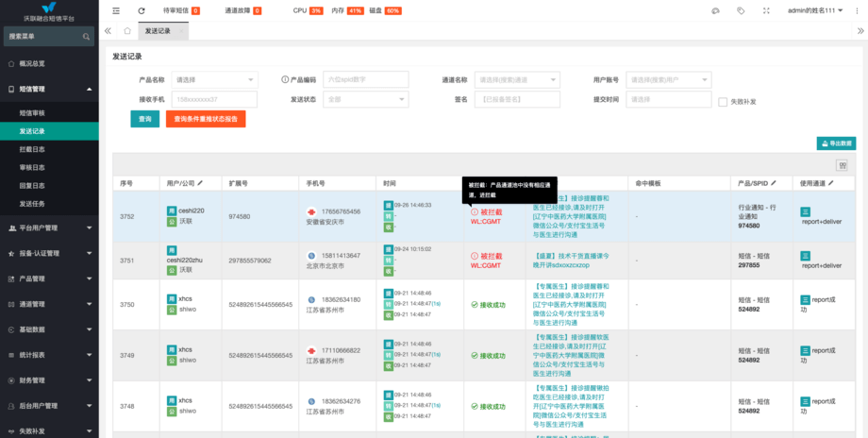Click the carrier icon beside 17110666822
The width and height of the screenshot is (868, 438).
[x=311, y=350]
